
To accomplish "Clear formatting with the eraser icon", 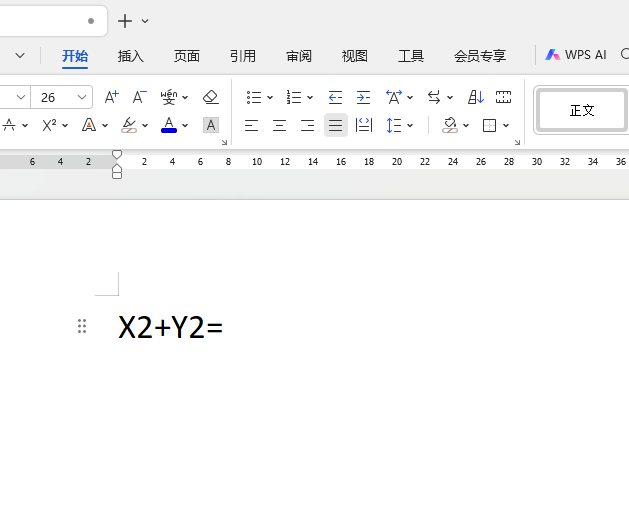I will pos(211,97).
